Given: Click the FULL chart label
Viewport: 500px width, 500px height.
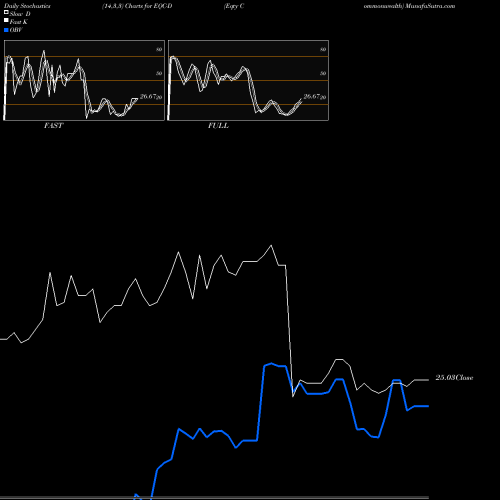Looking at the screenshot, I should pyautogui.click(x=218, y=126).
